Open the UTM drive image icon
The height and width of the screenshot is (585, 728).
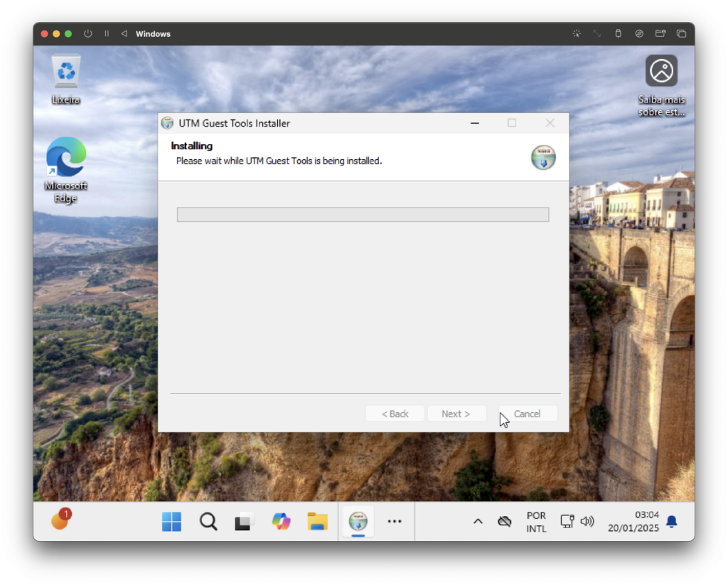point(639,33)
